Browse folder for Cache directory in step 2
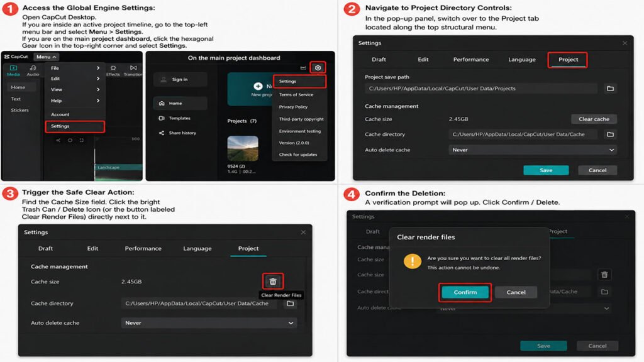Image resolution: width=644 pixels, height=362 pixels. tap(610, 134)
